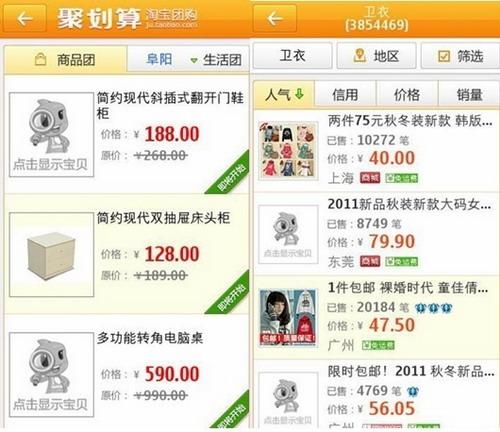This screenshot has height=432, width=500.
Task: Open the 卫衣 category selector
Action: pyautogui.click(x=292, y=55)
